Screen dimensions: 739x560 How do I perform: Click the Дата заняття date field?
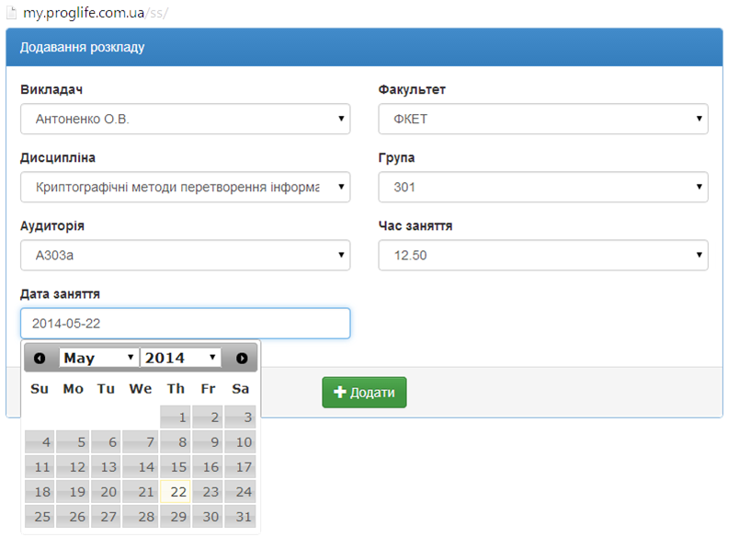click(x=185, y=324)
